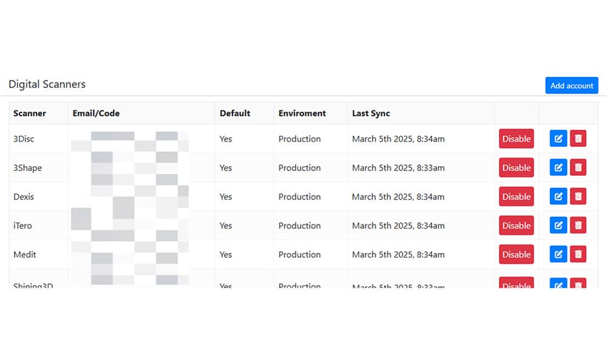
Task: Click the 3Disc last sync time
Action: [x=398, y=139]
